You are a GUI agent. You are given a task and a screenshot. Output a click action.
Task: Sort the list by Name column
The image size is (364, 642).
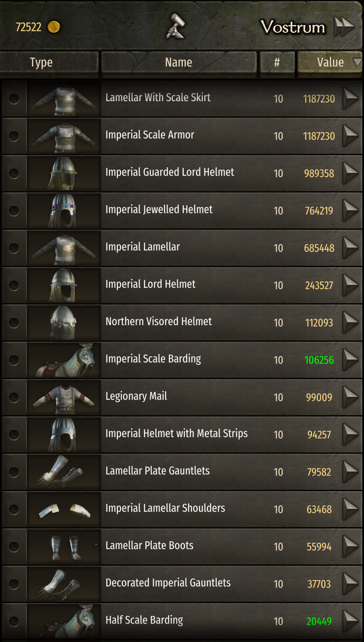(178, 62)
